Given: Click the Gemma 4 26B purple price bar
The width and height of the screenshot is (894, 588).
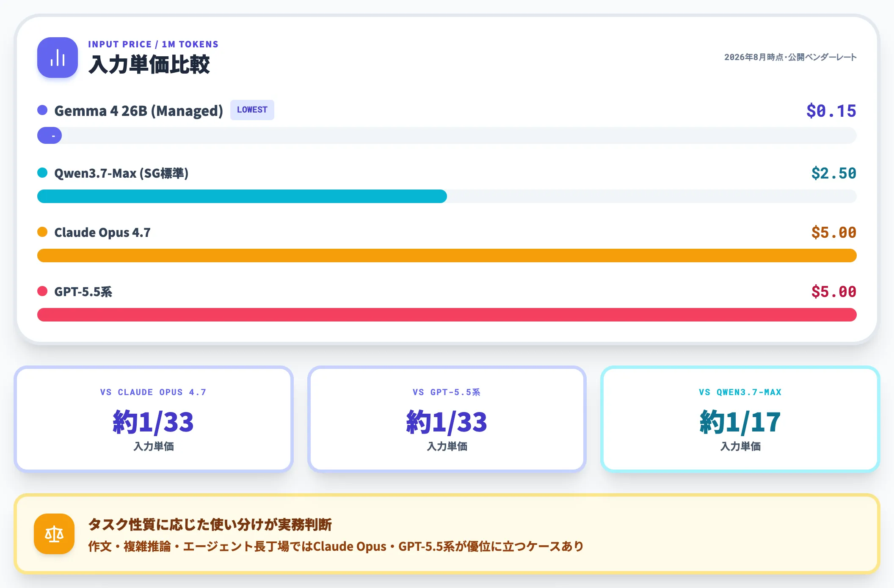Looking at the screenshot, I should point(50,135).
